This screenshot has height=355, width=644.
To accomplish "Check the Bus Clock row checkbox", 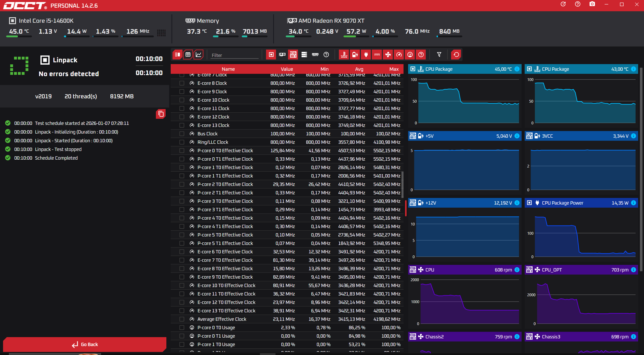I will pos(182,134).
